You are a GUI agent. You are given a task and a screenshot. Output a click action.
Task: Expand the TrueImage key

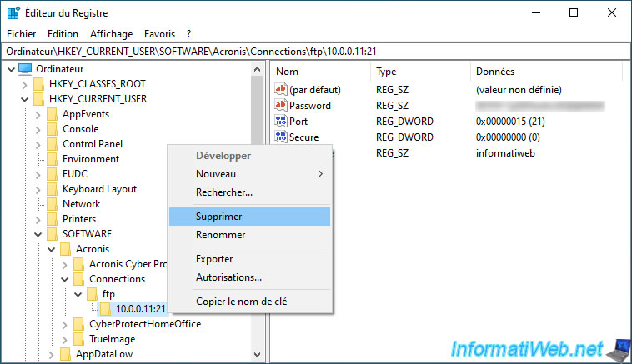click(65, 340)
